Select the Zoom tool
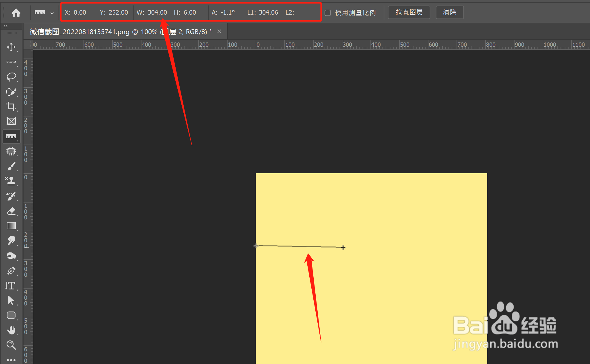The width and height of the screenshot is (590, 364). [x=11, y=345]
